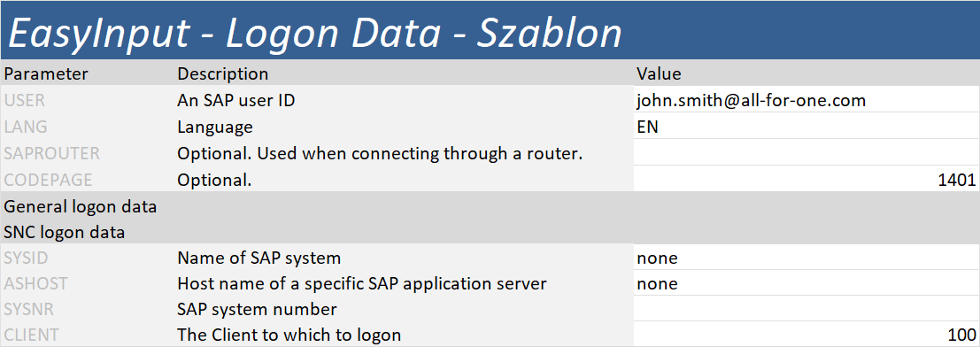Click the ASHOST value cell showing none
The height and width of the screenshot is (347, 980).
point(806,283)
